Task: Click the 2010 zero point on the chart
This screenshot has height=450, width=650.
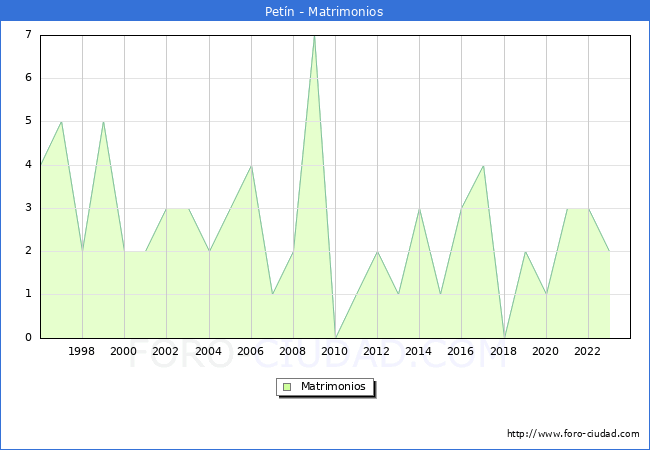Action: click(x=335, y=337)
